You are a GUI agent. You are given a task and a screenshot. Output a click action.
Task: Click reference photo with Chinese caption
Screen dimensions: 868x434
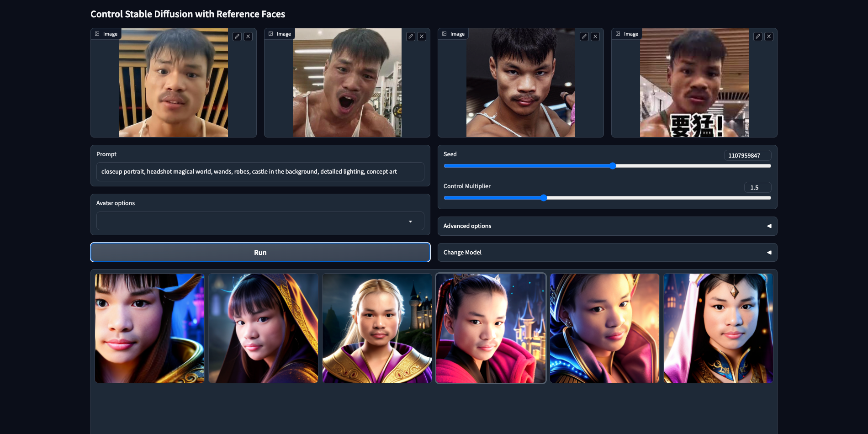point(694,83)
